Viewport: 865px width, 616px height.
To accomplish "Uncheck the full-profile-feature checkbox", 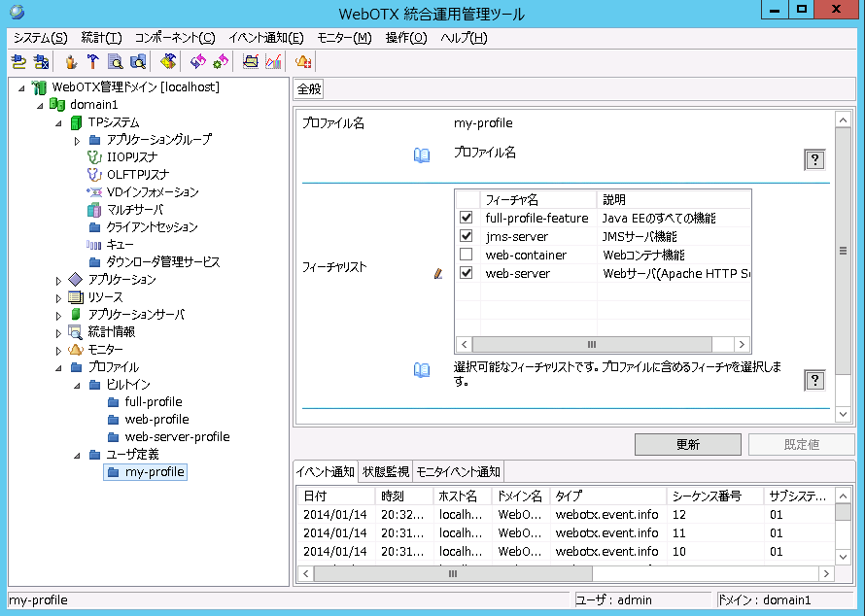I will point(466,217).
